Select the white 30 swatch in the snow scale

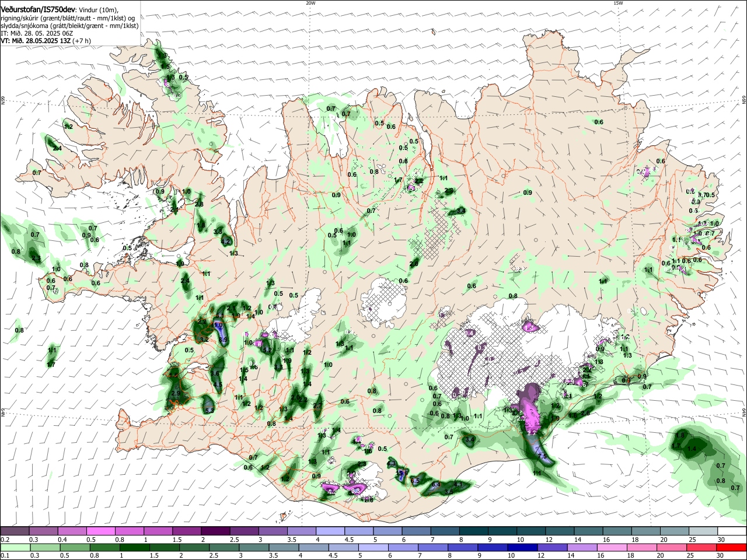pos(732,531)
